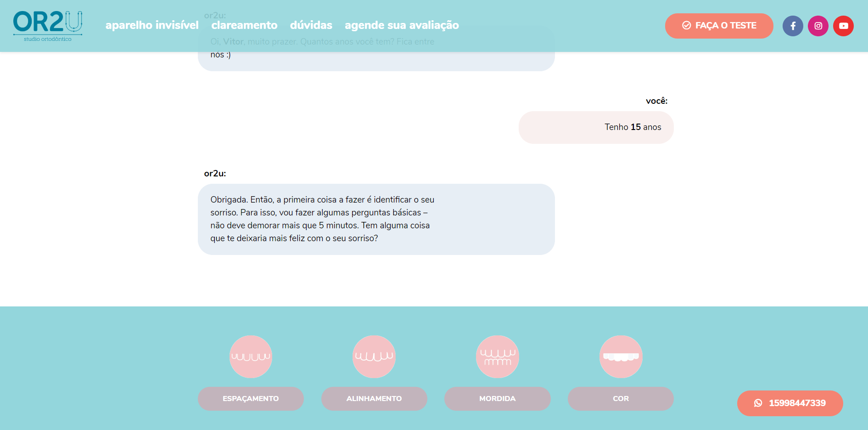
Task: Click the checkmark icon inside FAÇA O TESTE
Action: click(x=686, y=26)
